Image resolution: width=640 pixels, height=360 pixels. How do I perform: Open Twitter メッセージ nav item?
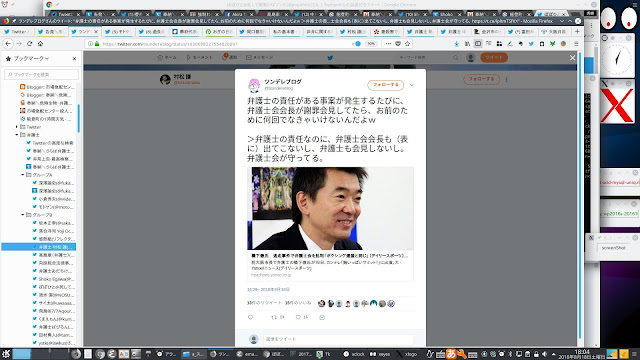(x=259, y=58)
